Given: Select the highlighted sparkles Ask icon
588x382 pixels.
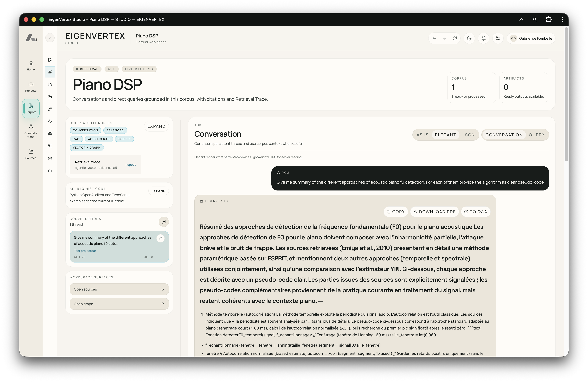Looking at the screenshot, I should [50, 72].
